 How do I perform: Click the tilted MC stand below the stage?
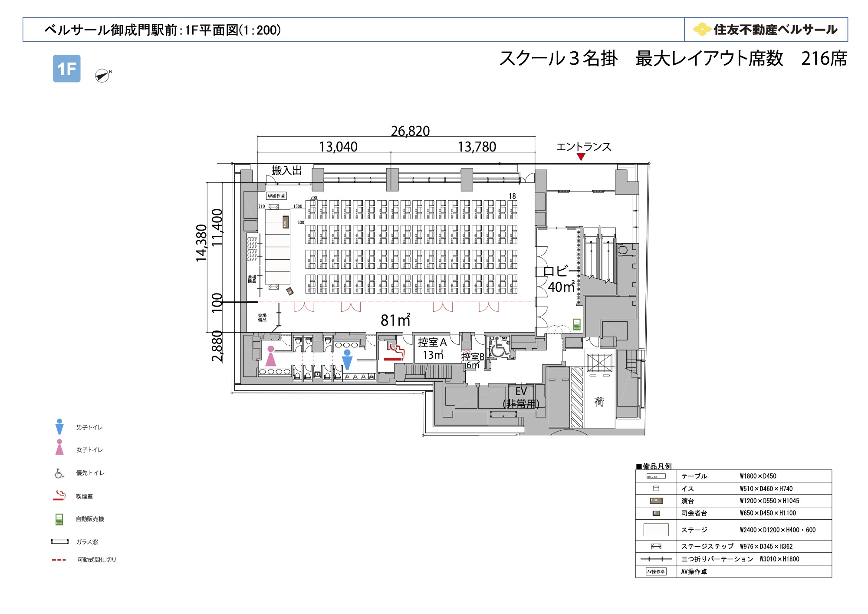coord(289,291)
